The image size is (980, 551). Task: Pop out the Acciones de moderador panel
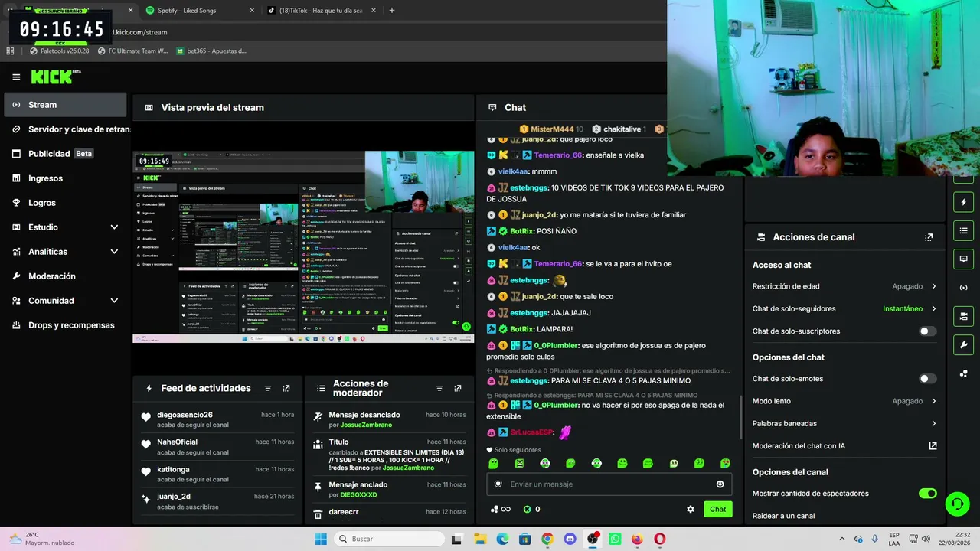point(458,388)
